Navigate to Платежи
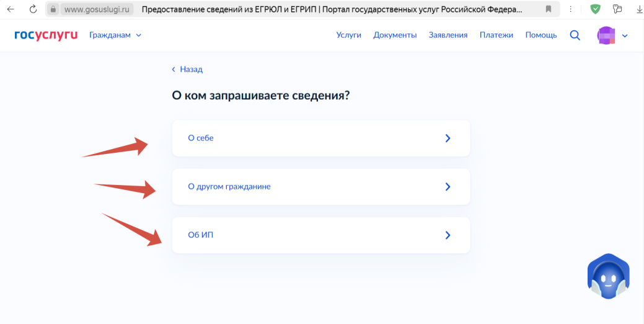Viewport: 644px width, 324px height. point(496,35)
